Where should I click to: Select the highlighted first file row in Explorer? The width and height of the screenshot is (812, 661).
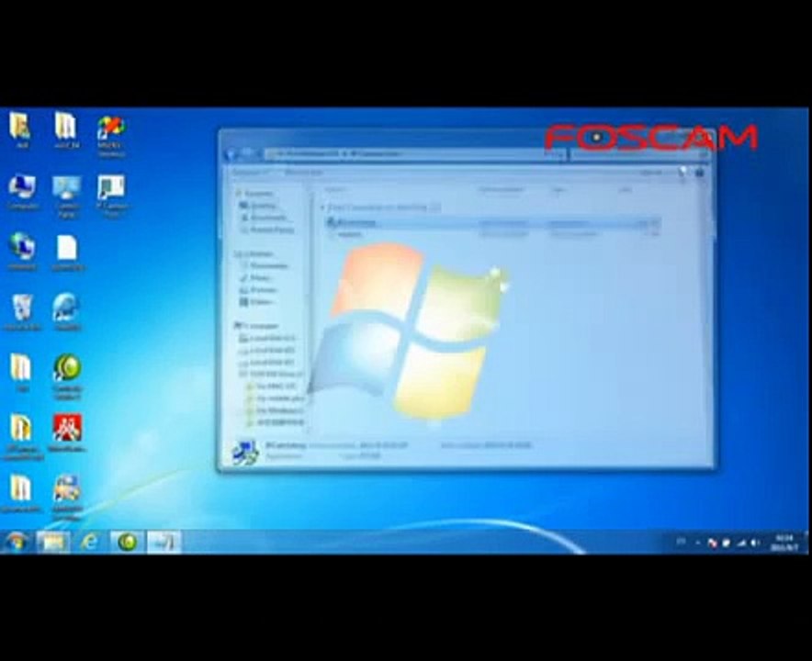(493, 223)
